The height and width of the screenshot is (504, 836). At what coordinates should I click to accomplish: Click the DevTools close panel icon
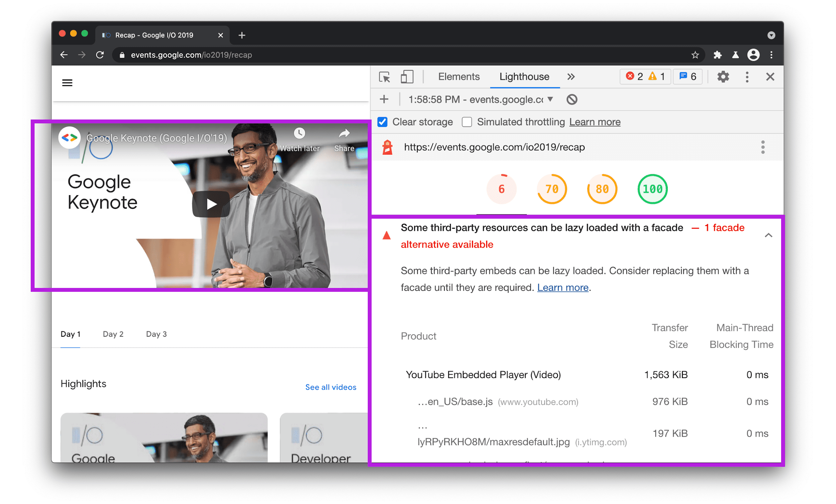click(x=770, y=77)
